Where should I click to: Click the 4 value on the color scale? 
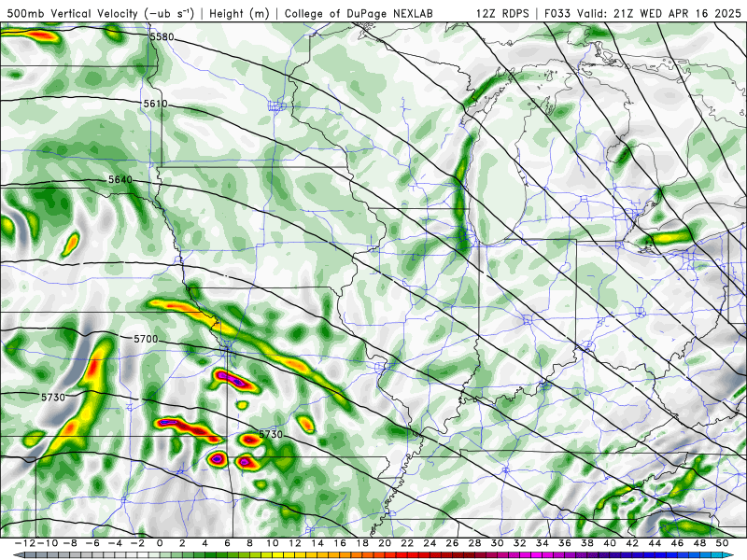coord(204,543)
